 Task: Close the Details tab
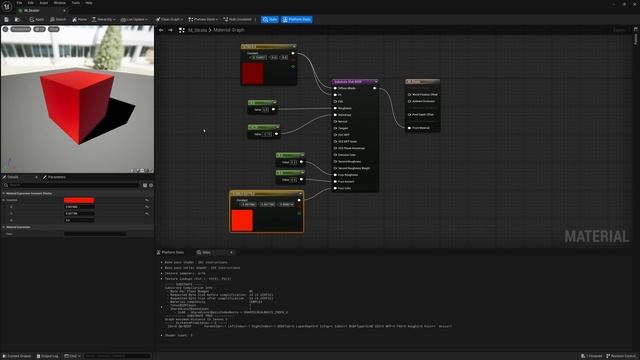[36, 177]
